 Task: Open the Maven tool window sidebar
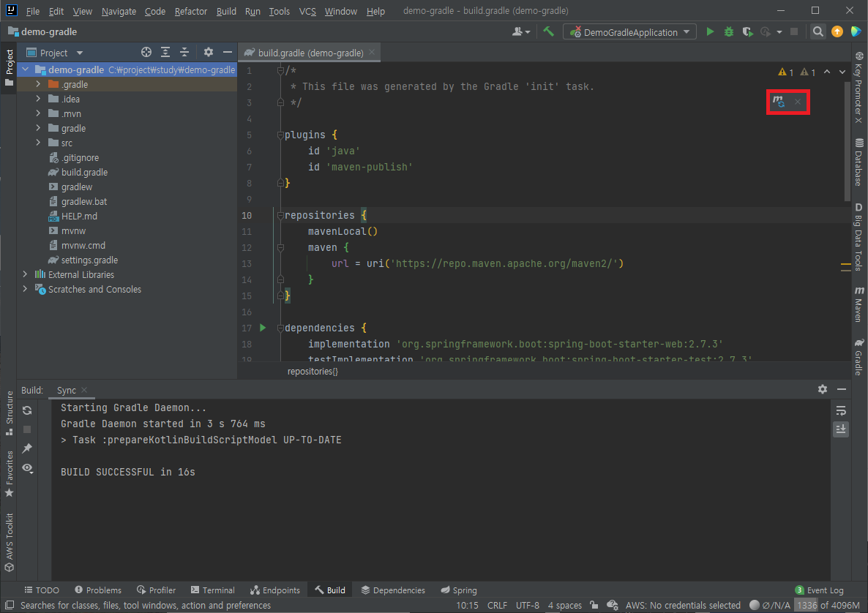click(x=858, y=304)
